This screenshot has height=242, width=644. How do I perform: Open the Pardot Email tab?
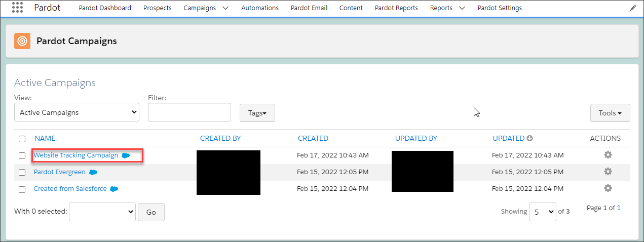click(309, 8)
